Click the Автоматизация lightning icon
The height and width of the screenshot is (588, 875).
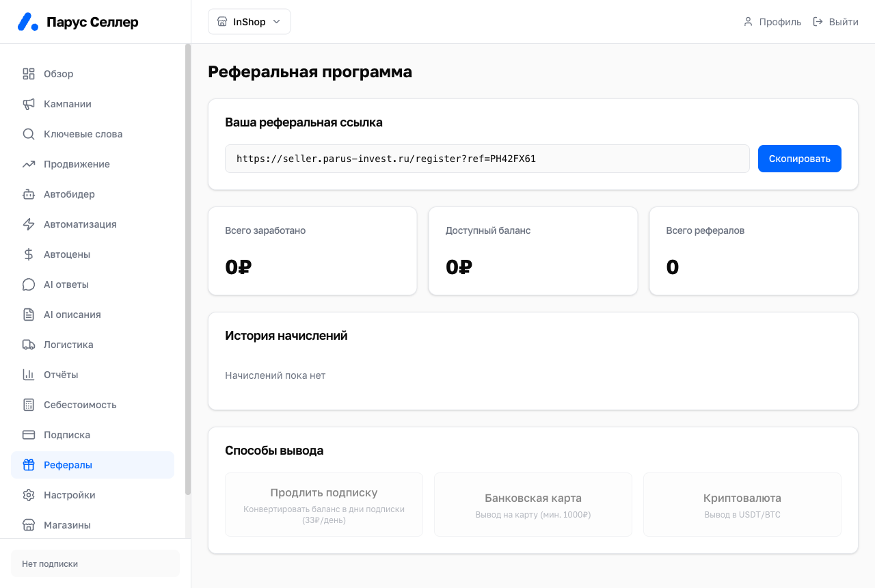click(x=29, y=224)
